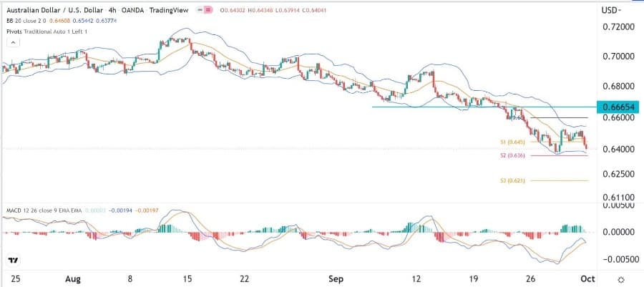Click the 0.70000 price axis label
This screenshot has width=644, height=287.
(x=618, y=57)
